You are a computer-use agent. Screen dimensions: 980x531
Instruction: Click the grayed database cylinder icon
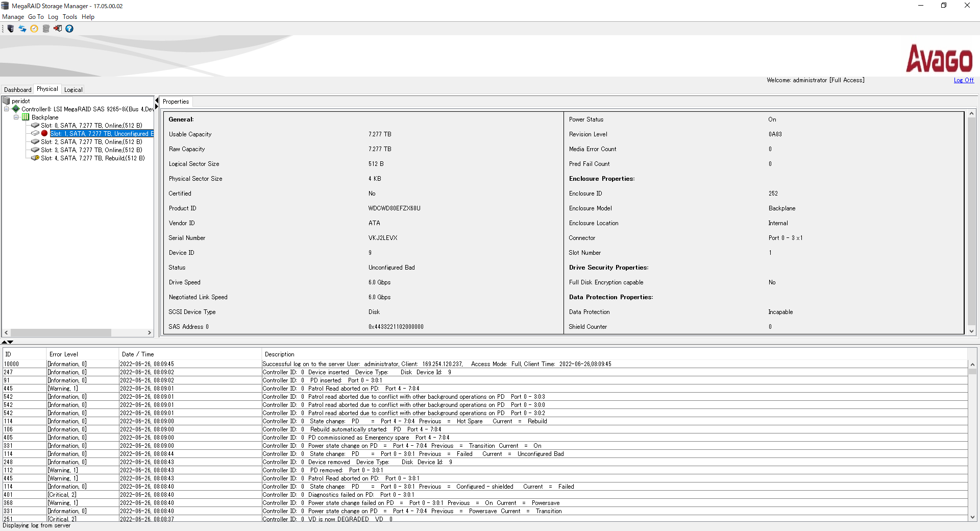[x=46, y=29]
